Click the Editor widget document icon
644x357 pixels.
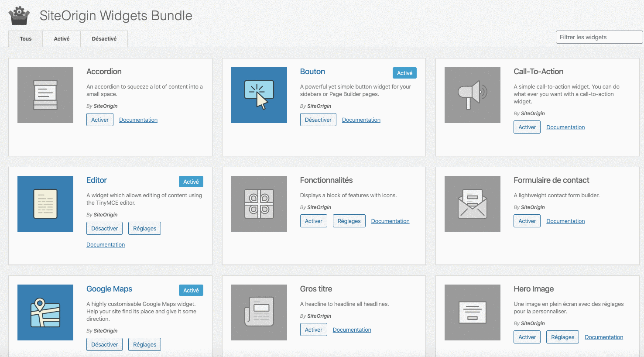(45, 204)
